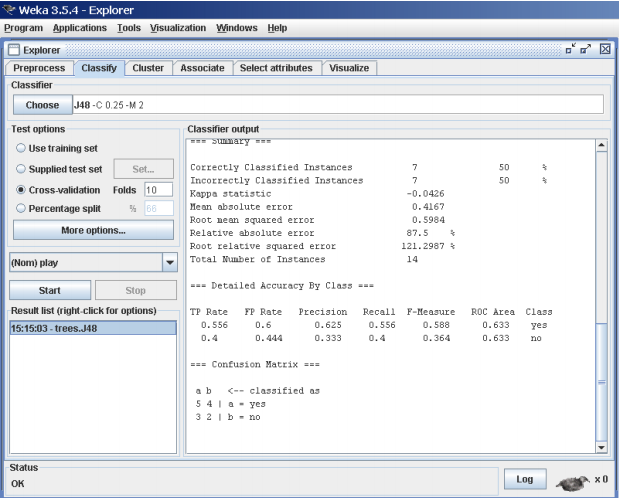The width and height of the screenshot is (619, 498).
Task: Click classifier output scrollbar up arrow
Action: 601,145
